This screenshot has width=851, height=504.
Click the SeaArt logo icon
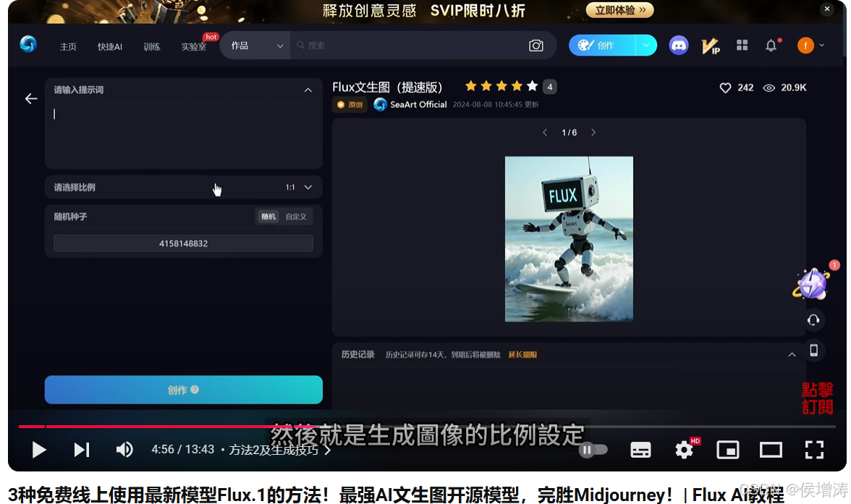pyautogui.click(x=28, y=44)
